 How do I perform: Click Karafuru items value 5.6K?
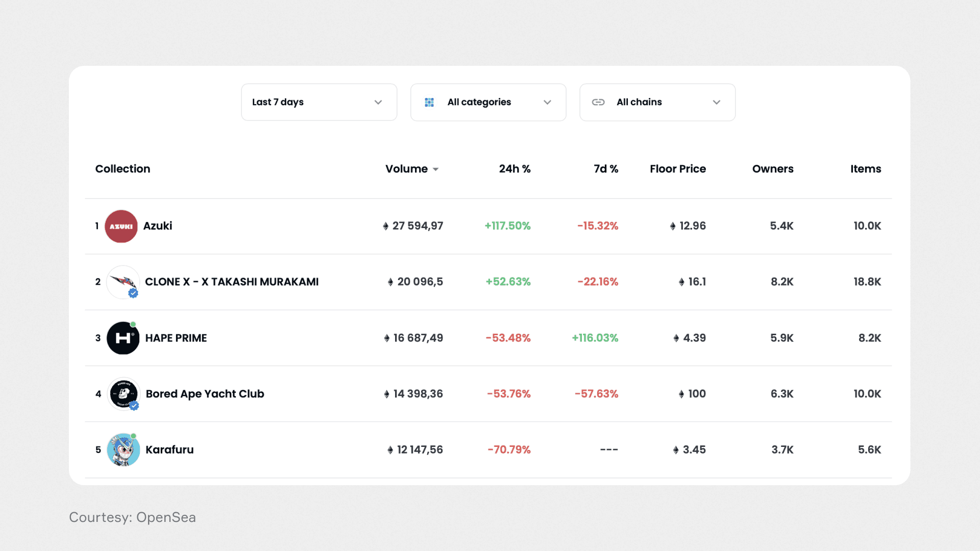pos(869,449)
